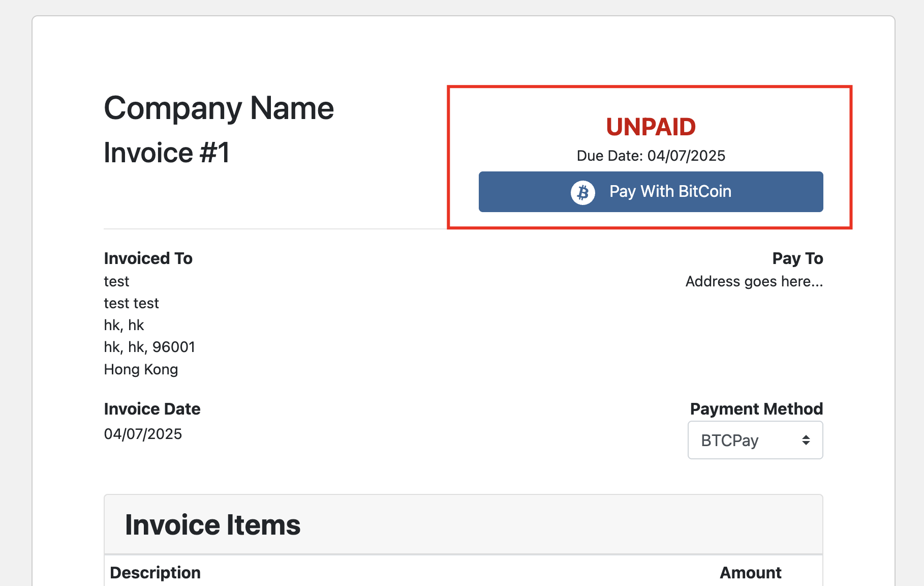Viewport: 924px width, 586px height.
Task: Click the Bitcoin icon on the pay button
Action: (583, 192)
